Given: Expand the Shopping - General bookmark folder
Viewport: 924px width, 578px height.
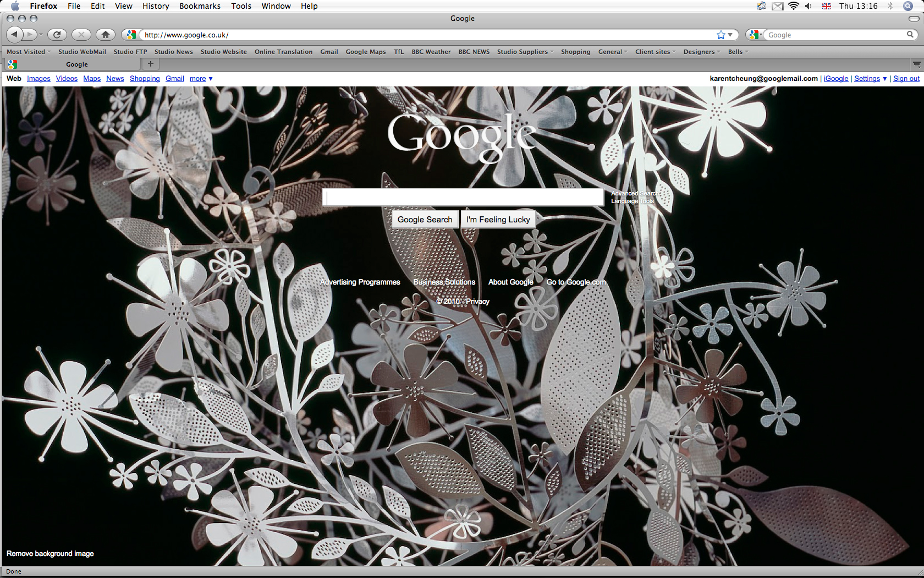Looking at the screenshot, I should 594,52.
